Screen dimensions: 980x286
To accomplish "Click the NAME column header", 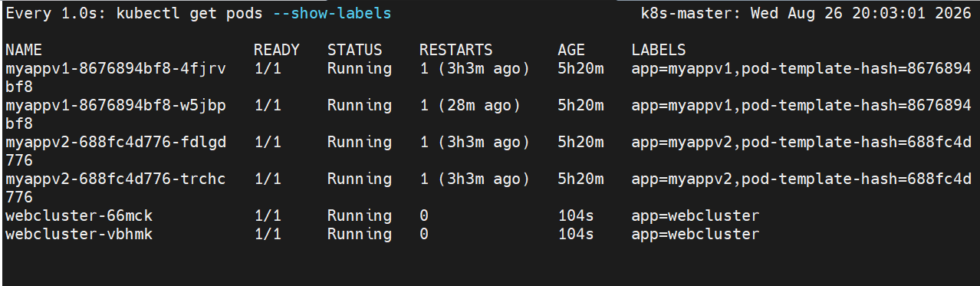I will (23, 51).
